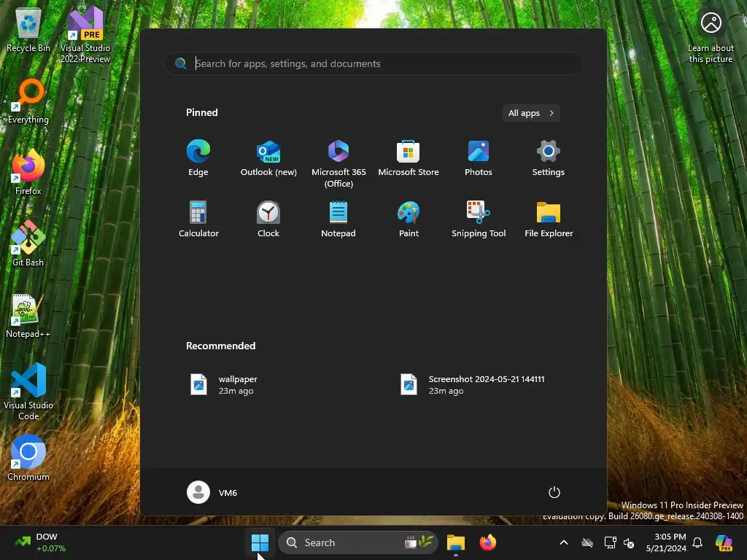Show hidden system tray icons

click(x=564, y=542)
